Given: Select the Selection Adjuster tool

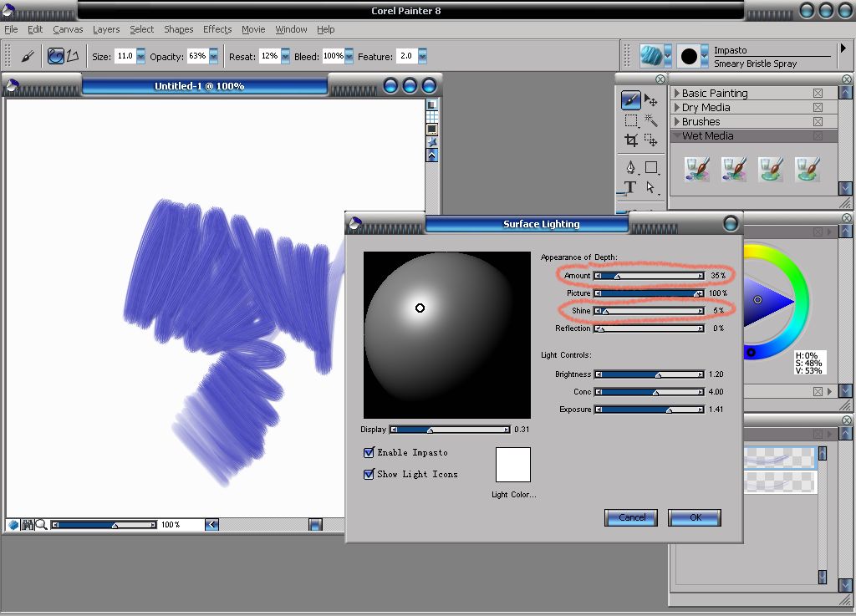Looking at the screenshot, I should pyautogui.click(x=650, y=140).
